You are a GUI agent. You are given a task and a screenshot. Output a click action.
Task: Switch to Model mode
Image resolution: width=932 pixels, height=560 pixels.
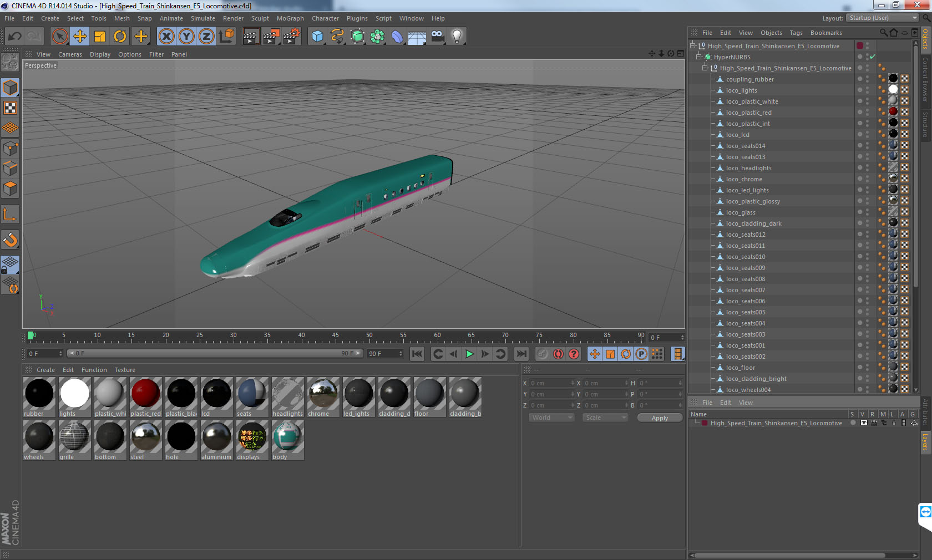10,88
